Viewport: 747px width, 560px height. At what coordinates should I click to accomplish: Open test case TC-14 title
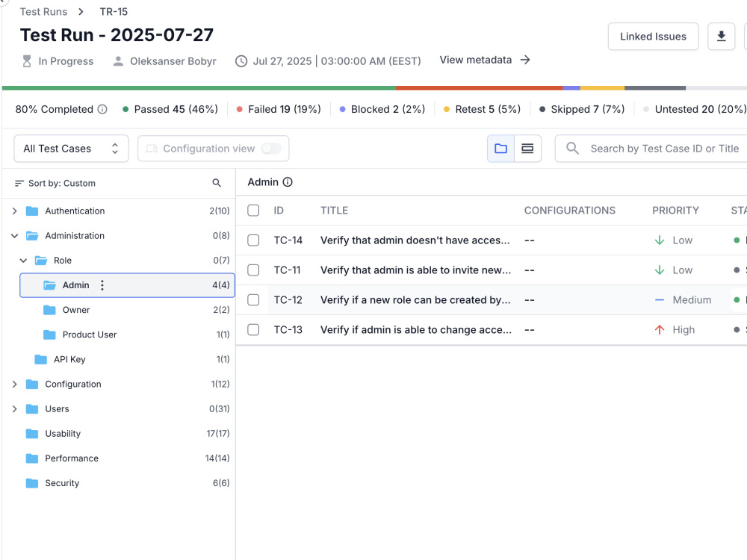(415, 240)
